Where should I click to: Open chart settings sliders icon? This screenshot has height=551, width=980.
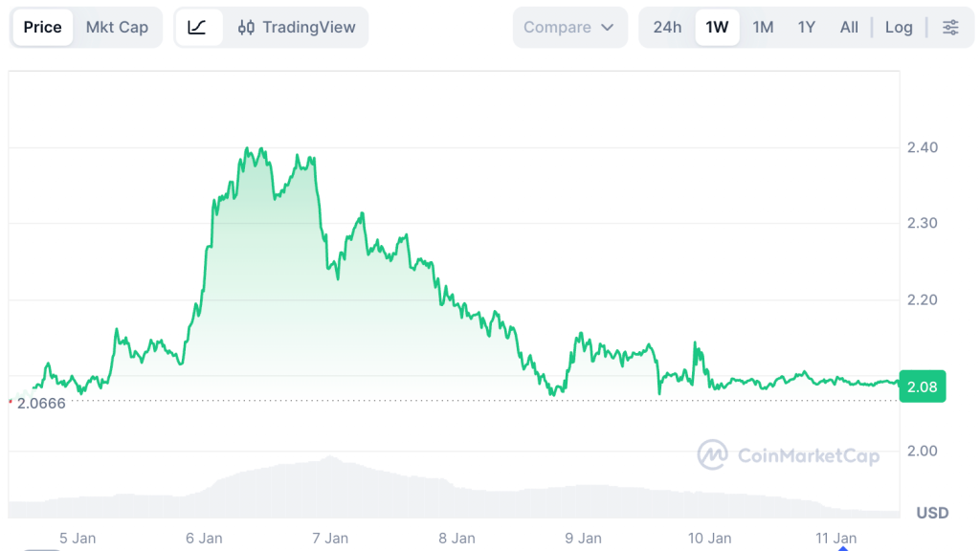(x=950, y=28)
